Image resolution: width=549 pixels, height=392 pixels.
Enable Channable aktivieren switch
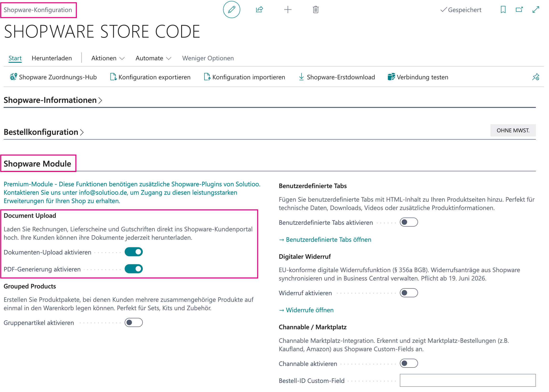[408, 363]
